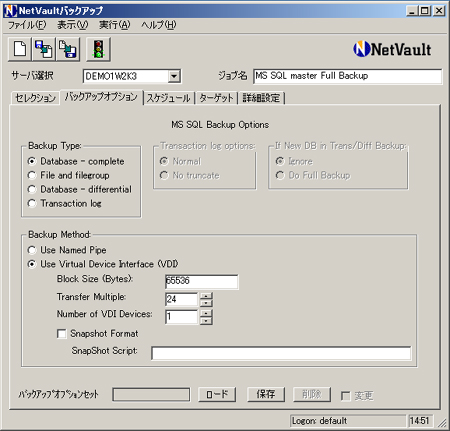Enable the Snapshot Format checkbox

pos(62,334)
